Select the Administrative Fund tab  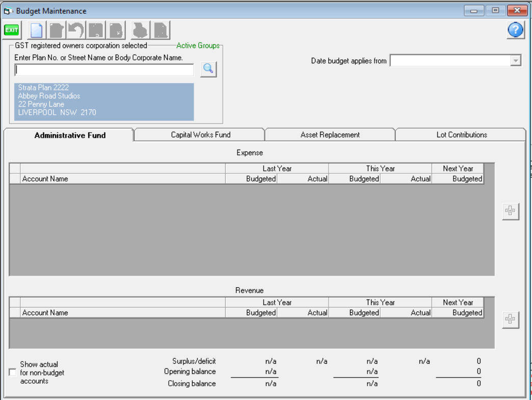[70, 135]
